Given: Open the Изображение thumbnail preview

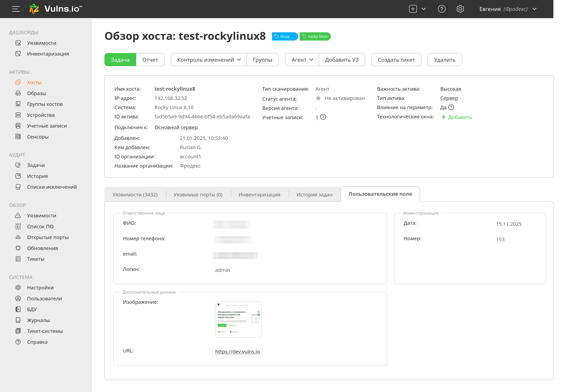Looking at the screenshot, I should click(238, 319).
